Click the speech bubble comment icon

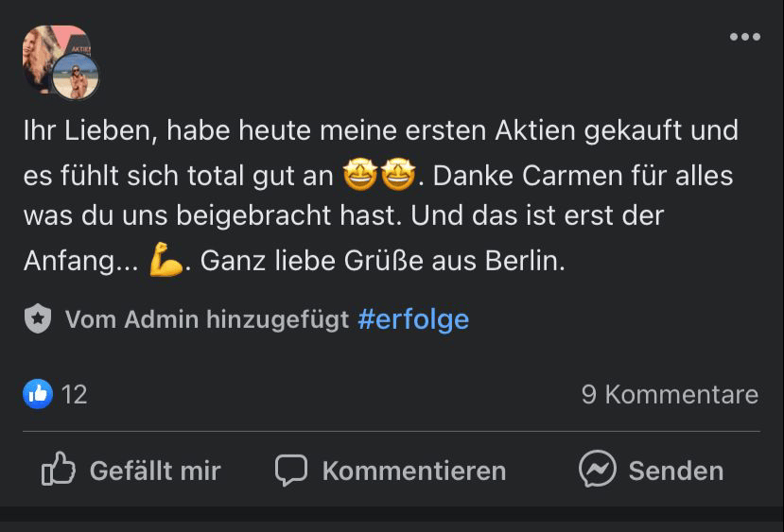click(x=291, y=470)
